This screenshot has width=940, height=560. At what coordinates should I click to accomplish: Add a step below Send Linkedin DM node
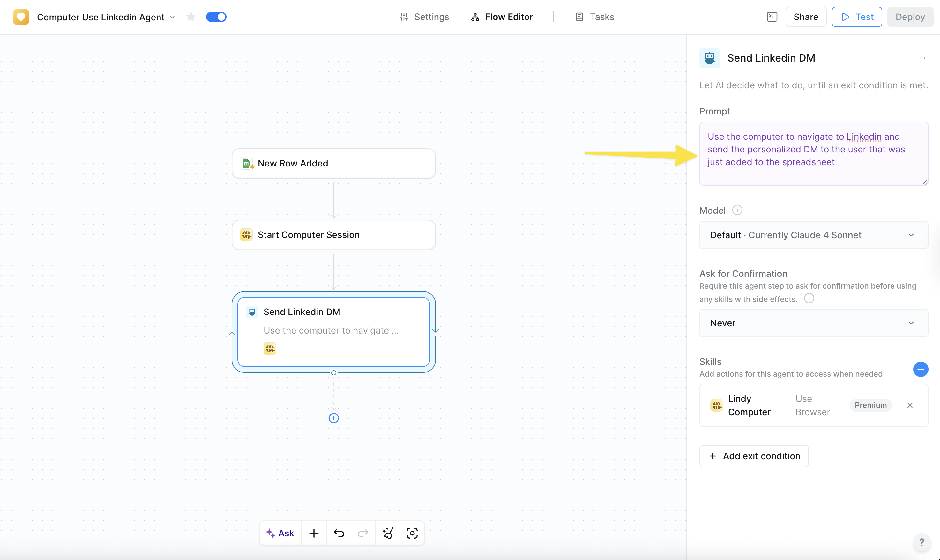pyautogui.click(x=334, y=418)
